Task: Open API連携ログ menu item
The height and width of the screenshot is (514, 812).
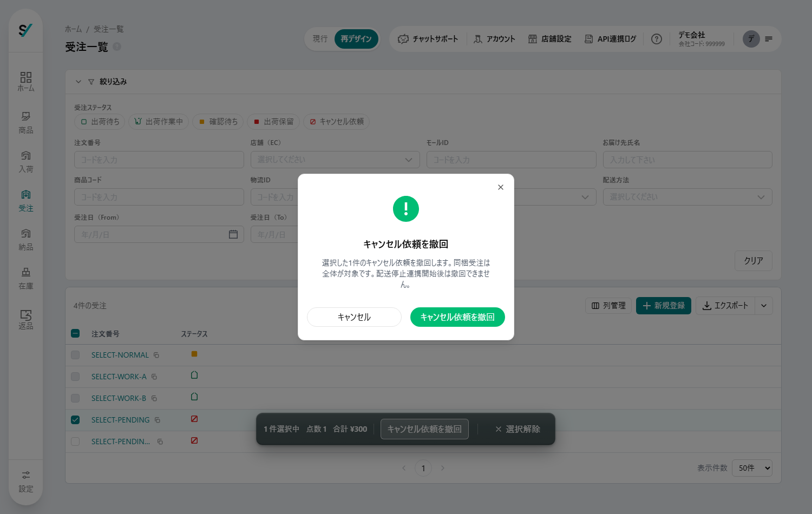Action: [610, 39]
